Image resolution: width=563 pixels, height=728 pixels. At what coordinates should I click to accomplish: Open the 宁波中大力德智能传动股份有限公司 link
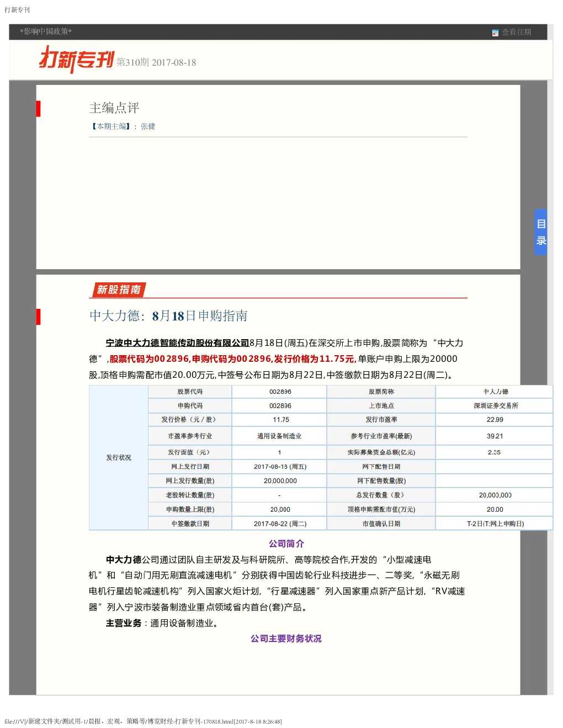click(178, 343)
